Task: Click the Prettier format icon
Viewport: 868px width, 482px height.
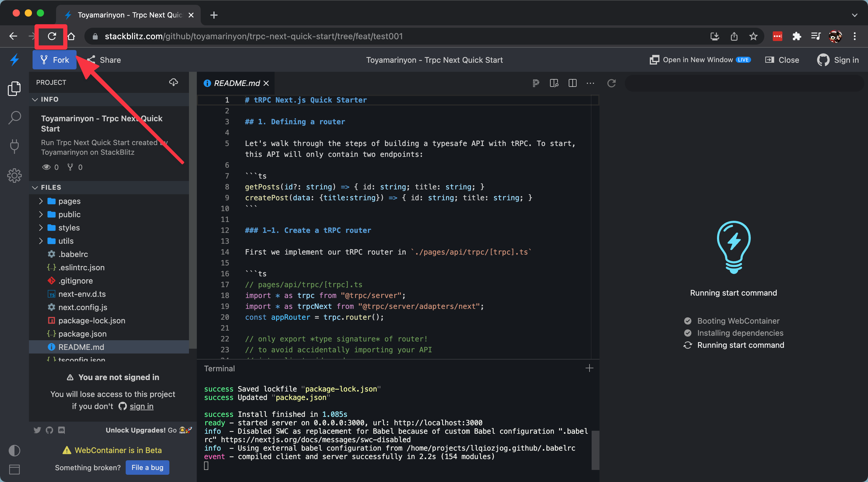Action: pos(536,83)
